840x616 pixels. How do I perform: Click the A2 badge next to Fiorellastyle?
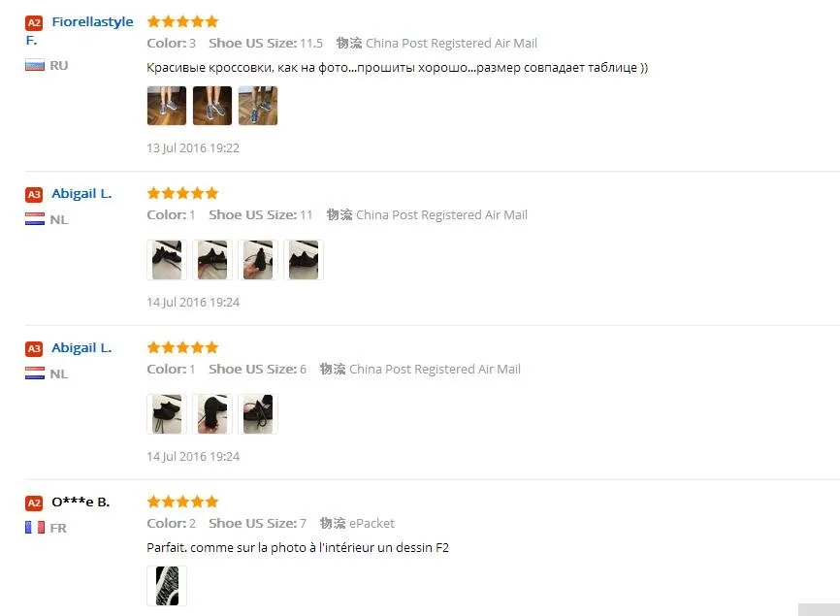(x=34, y=22)
